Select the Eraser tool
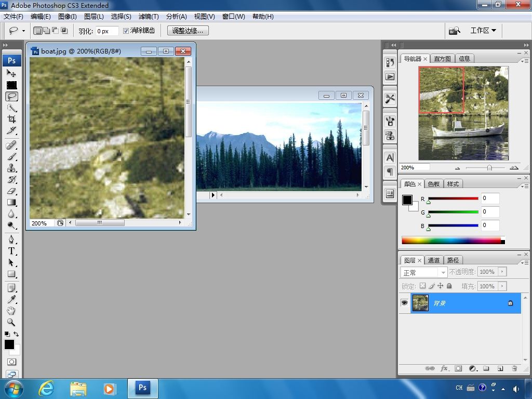 (x=11, y=191)
